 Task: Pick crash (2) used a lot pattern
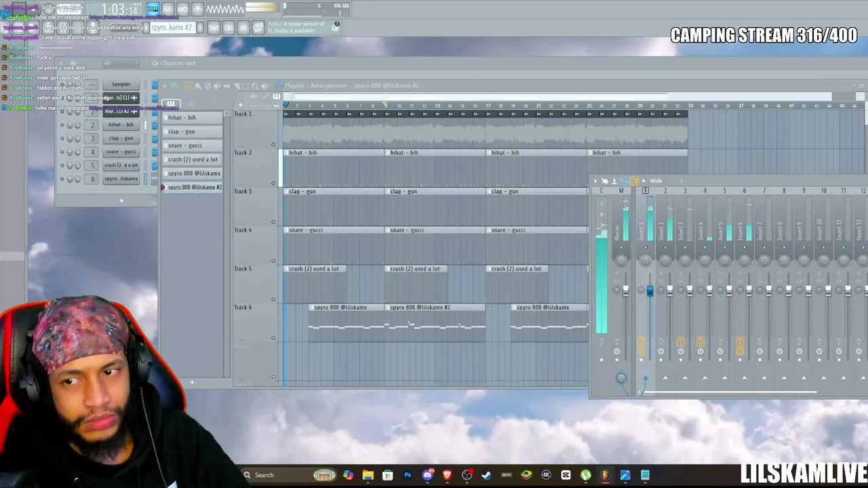193,159
